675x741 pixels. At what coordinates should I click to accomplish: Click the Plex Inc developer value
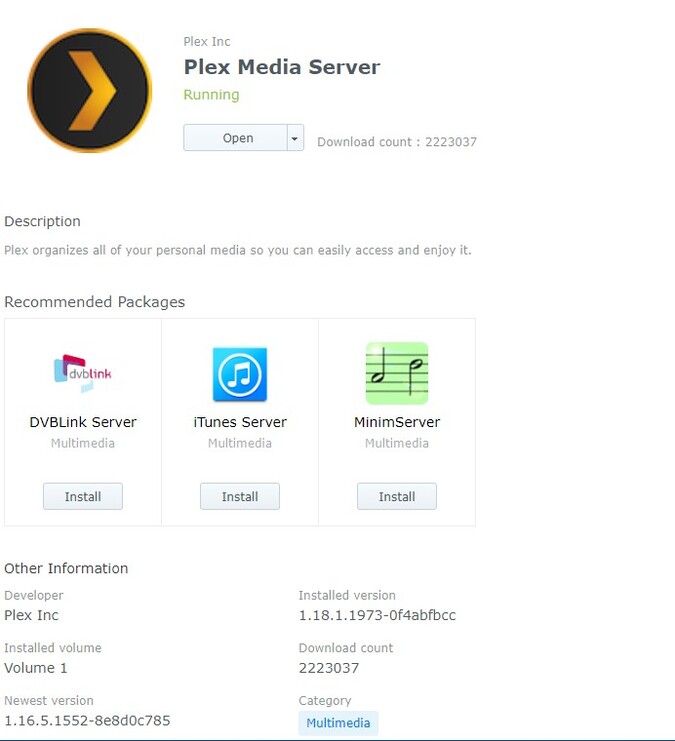31,615
